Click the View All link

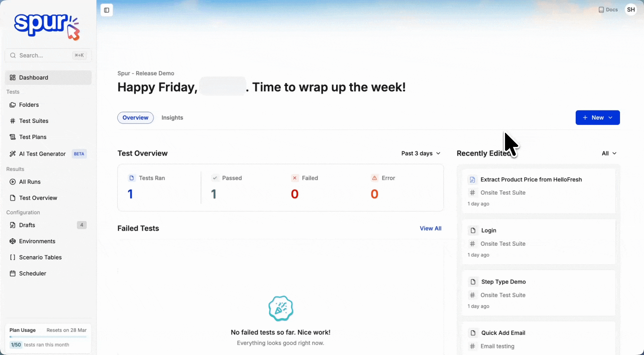430,228
